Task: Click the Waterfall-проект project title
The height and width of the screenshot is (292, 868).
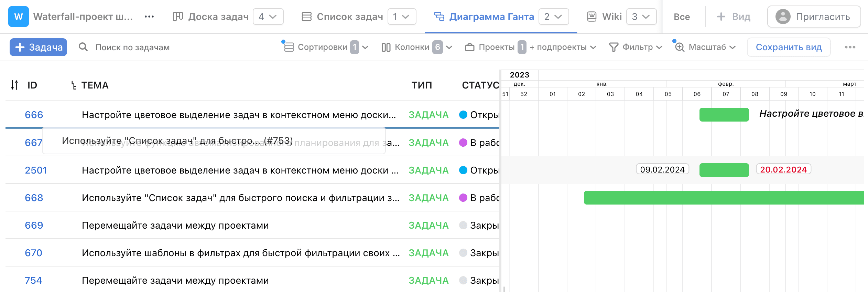Action: [83, 17]
